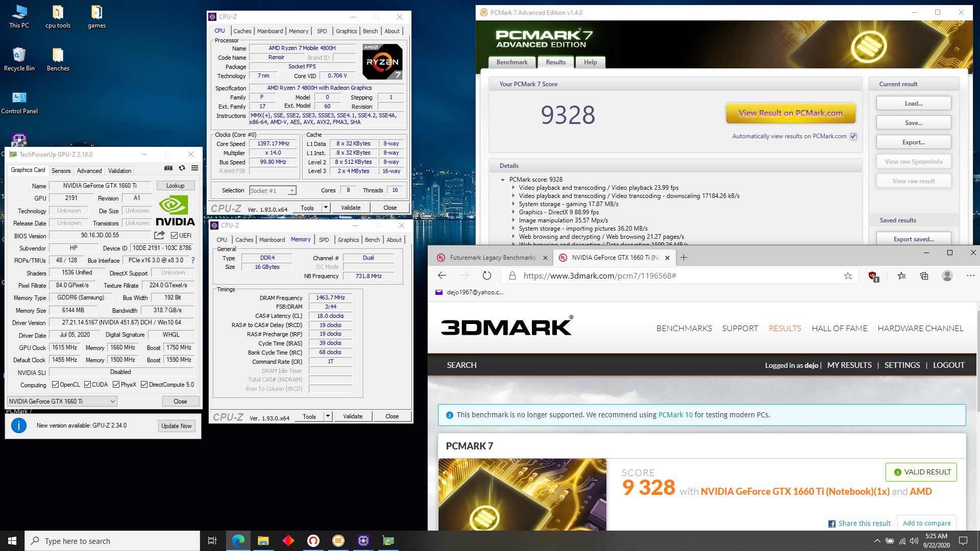The image size is (980, 551).
Task: Open the Benches desktop folder
Action: point(58,60)
